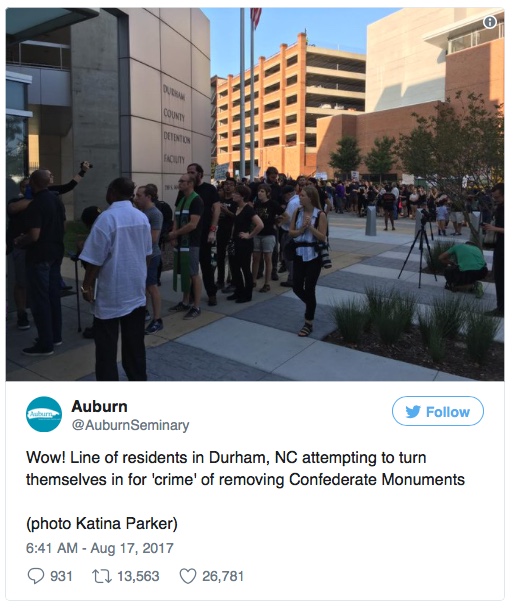
Task: Click the 13,563 retweets count
Action: coord(138,576)
